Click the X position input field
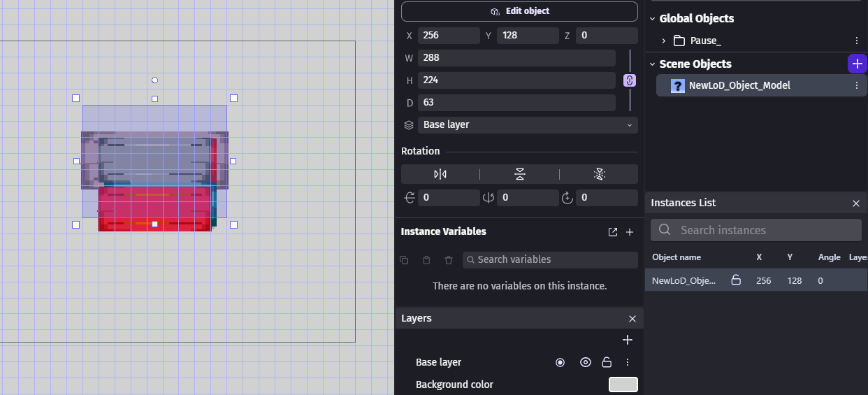This screenshot has height=395, width=868. point(449,35)
